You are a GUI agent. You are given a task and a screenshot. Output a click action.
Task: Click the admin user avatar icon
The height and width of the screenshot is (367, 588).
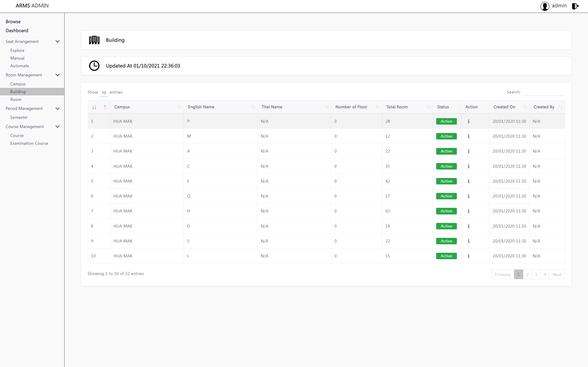545,6
